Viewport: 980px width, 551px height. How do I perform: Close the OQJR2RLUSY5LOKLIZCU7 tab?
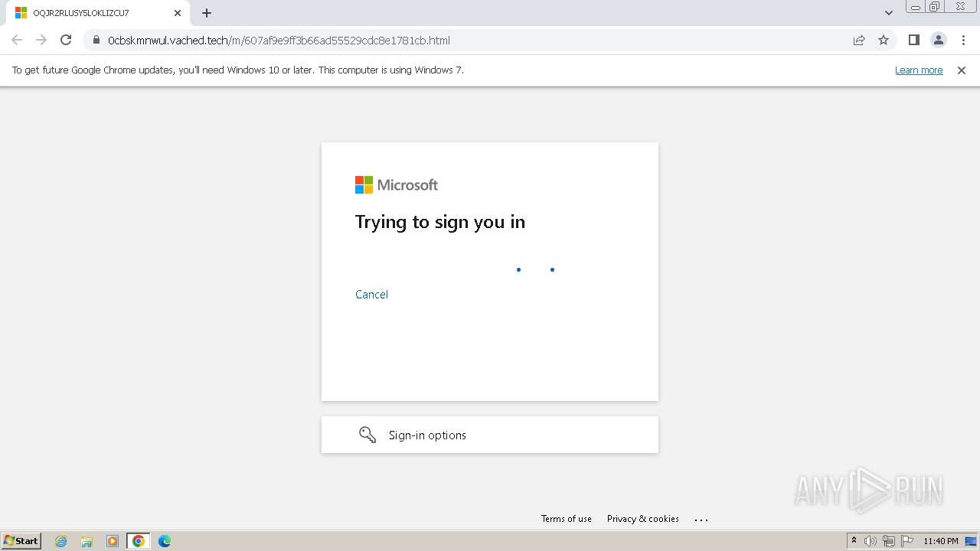coord(178,13)
